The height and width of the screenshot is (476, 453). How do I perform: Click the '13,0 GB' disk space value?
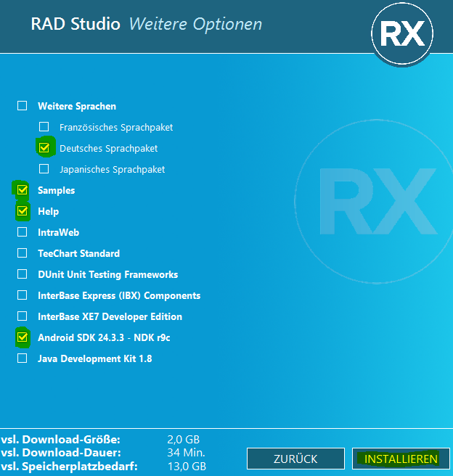[187, 467]
